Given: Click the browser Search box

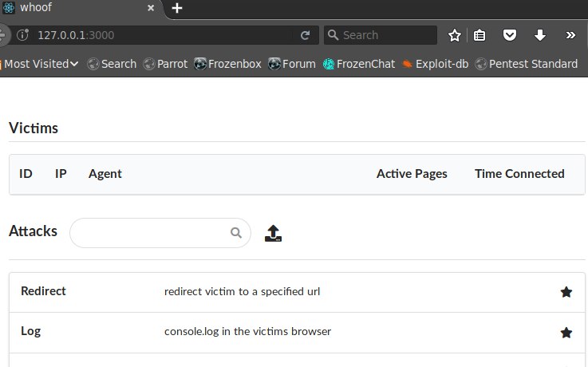Looking at the screenshot, I should (381, 35).
